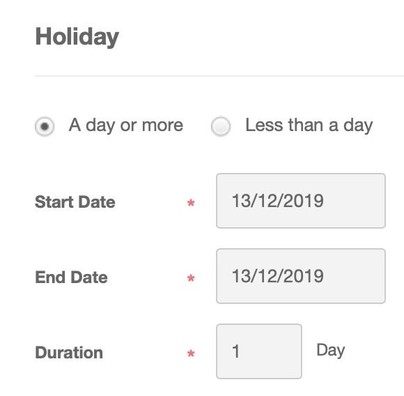Screen dimensions: 404x396
Task: Click the day '13' in End Date field
Action: click(241, 276)
